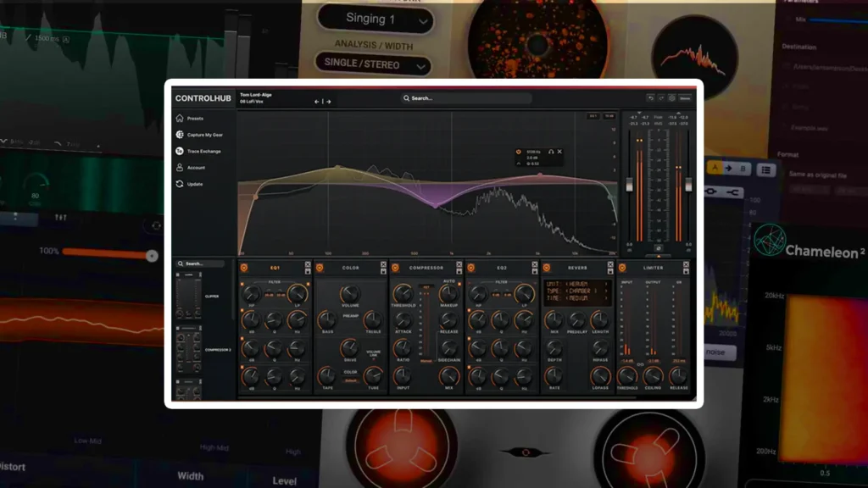Image resolution: width=868 pixels, height=488 pixels.
Task: Remove the EQ1 module with its X
Action: 308,265
